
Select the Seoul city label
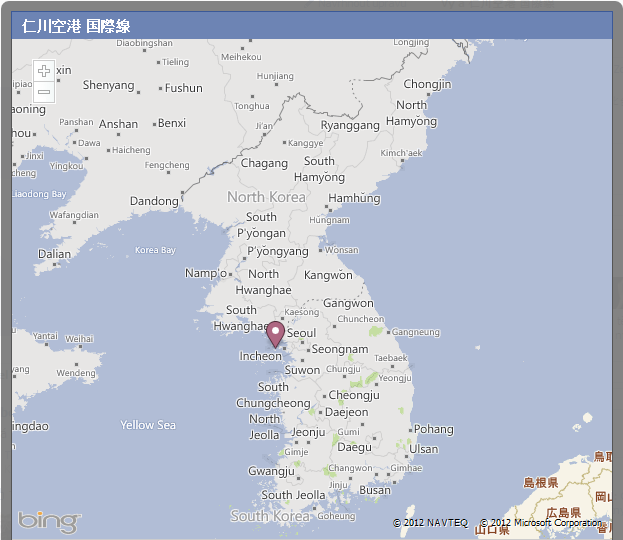301,333
